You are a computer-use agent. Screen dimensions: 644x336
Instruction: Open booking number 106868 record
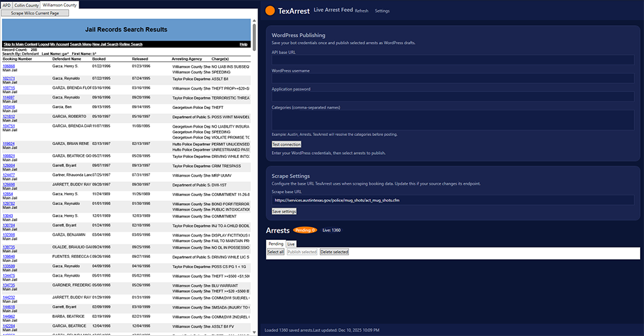coord(8,66)
